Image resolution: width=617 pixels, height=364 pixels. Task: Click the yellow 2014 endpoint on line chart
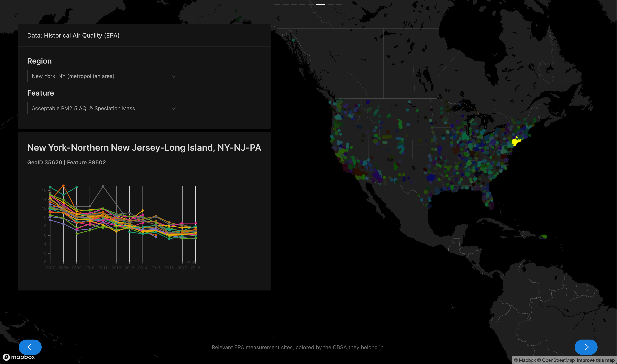pyautogui.click(x=143, y=210)
